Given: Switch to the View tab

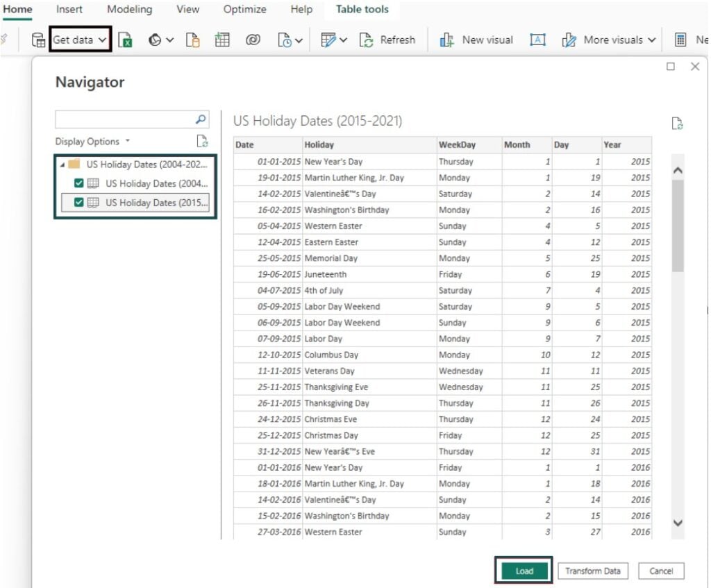Looking at the screenshot, I should pyautogui.click(x=187, y=9).
